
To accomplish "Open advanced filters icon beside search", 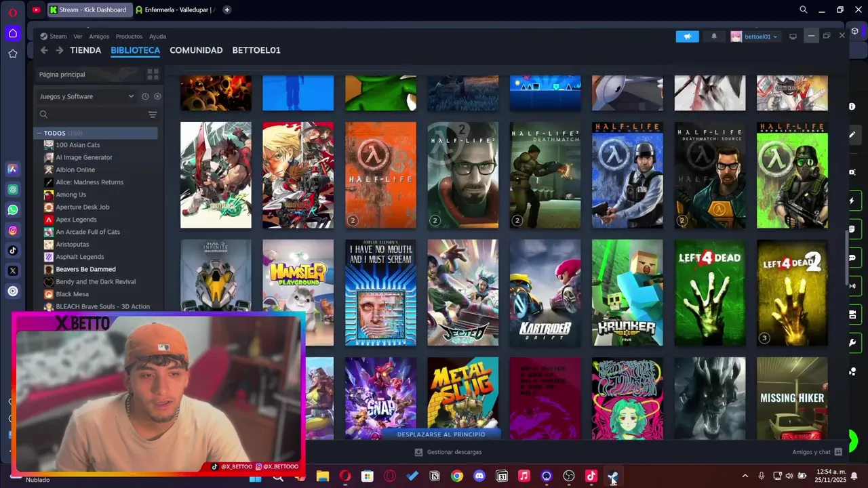I will 153,115.
